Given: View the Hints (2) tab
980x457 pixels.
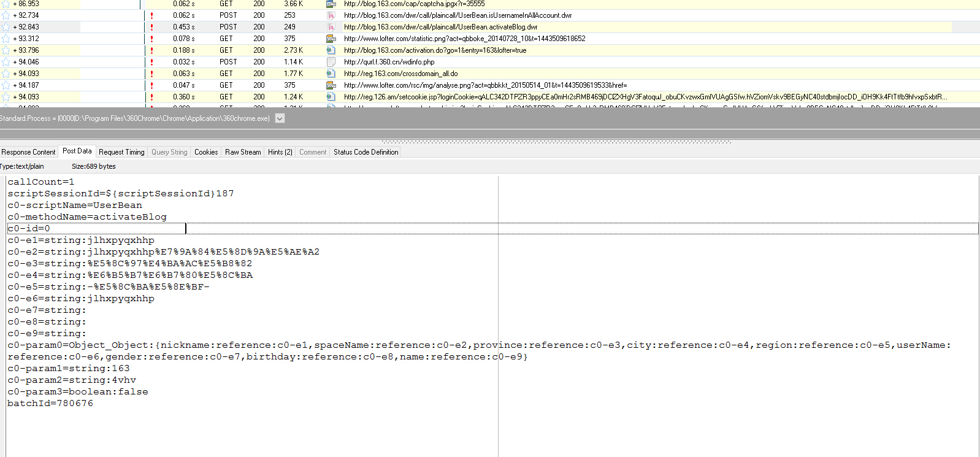Looking at the screenshot, I should (x=280, y=152).
